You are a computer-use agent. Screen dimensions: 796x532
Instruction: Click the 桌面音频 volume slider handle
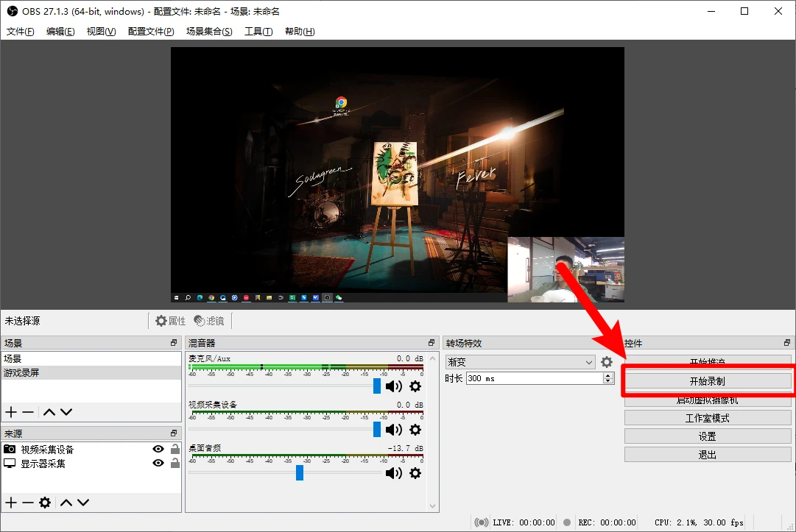(300, 472)
